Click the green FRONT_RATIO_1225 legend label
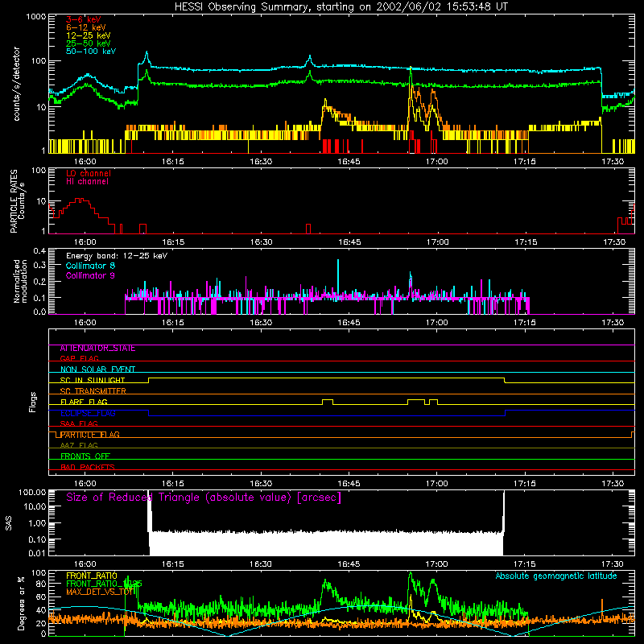The width and height of the screenshot is (644, 644). pos(104,584)
